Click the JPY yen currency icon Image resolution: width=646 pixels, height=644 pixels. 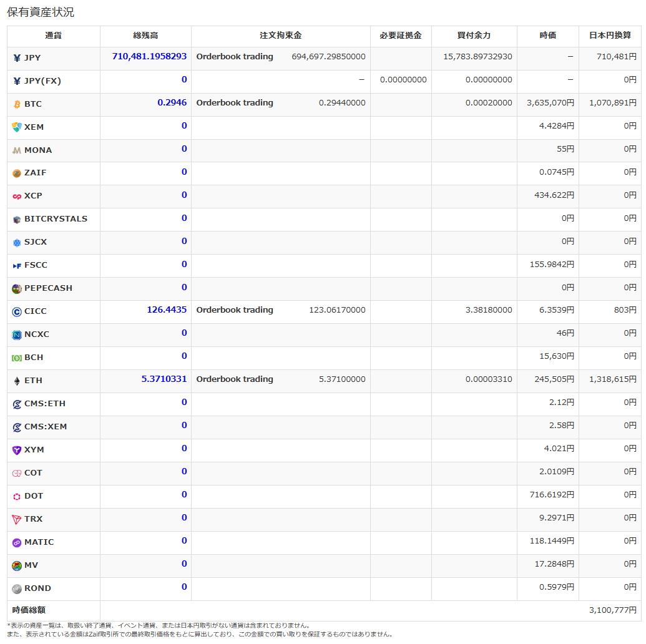(17, 58)
